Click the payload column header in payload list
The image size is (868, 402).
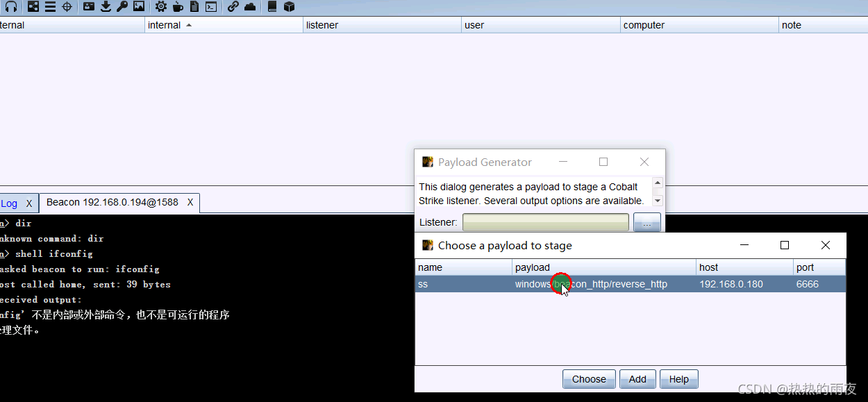coord(604,267)
